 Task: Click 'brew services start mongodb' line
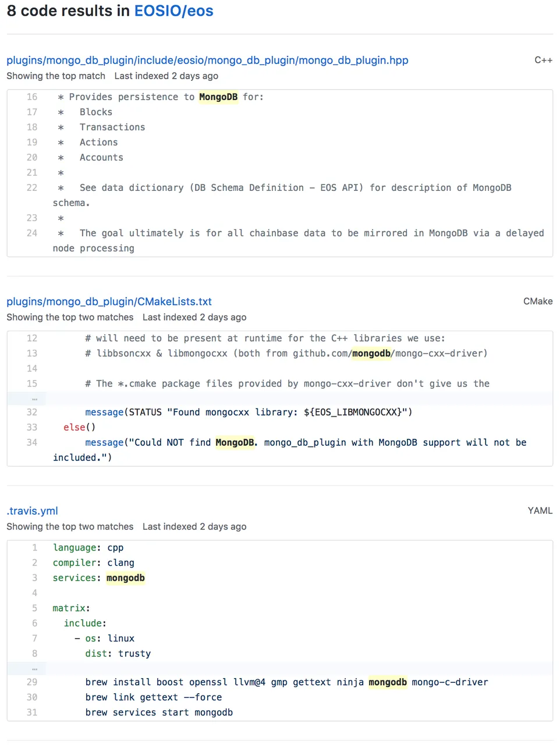159,712
